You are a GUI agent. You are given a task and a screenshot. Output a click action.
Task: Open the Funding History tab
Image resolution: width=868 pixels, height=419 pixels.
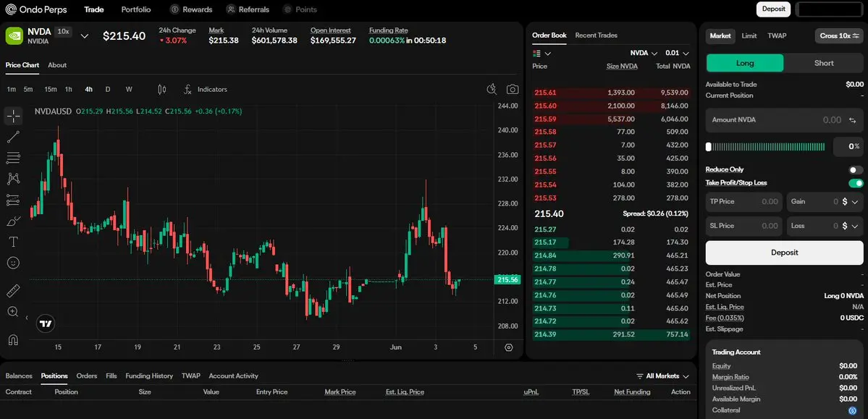pos(149,376)
